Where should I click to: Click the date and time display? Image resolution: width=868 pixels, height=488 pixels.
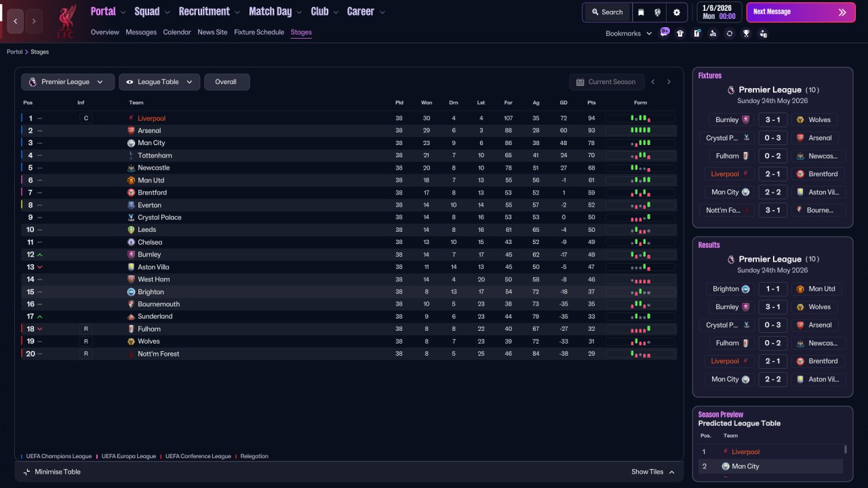click(719, 12)
